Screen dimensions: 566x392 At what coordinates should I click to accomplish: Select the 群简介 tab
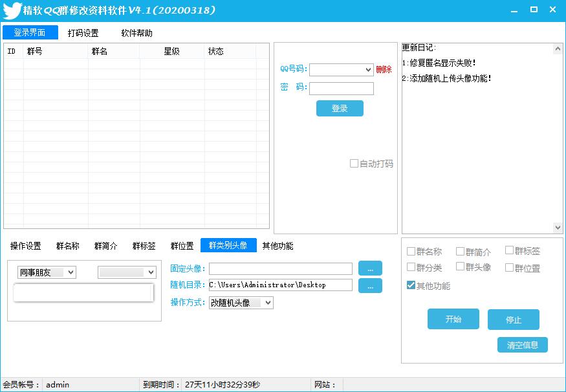point(106,246)
